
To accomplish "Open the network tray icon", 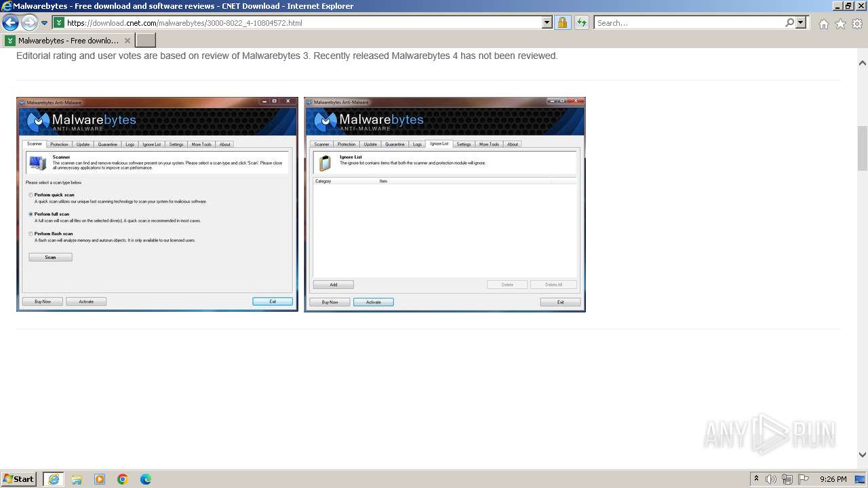I will tap(787, 479).
